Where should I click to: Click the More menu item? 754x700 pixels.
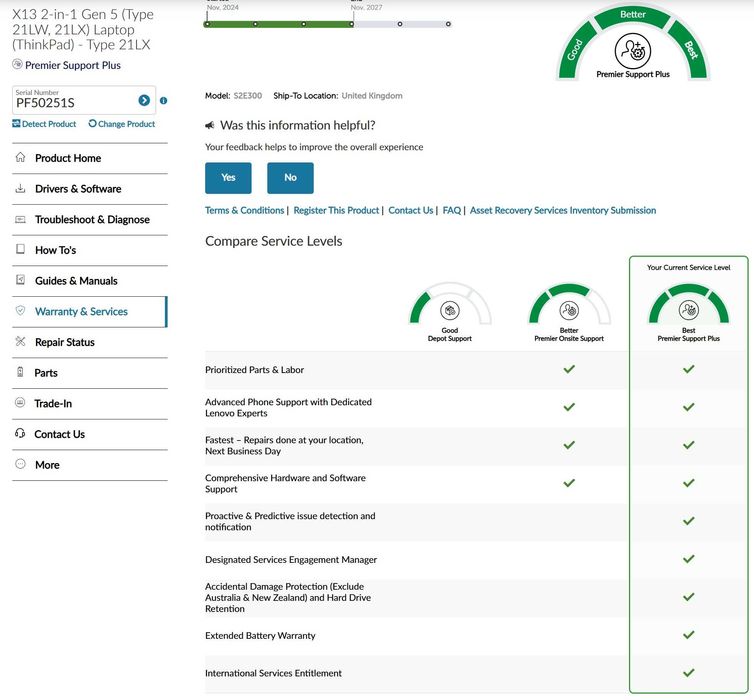[x=47, y=465]
